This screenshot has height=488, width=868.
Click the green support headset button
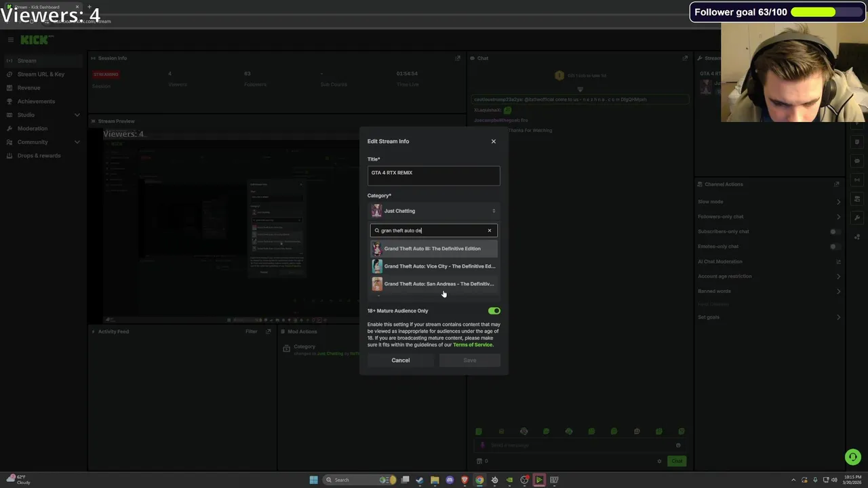point(852,457)
